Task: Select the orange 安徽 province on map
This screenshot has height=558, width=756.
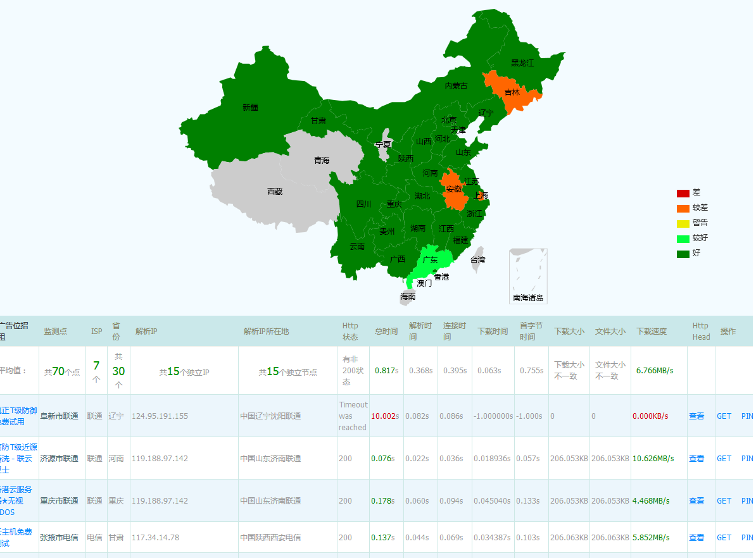Action: pos(453,190)
